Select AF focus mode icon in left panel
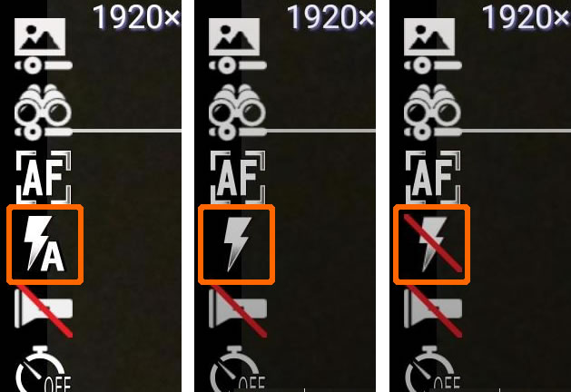This screenshot has height=392, width=571. tap(44, 177)
